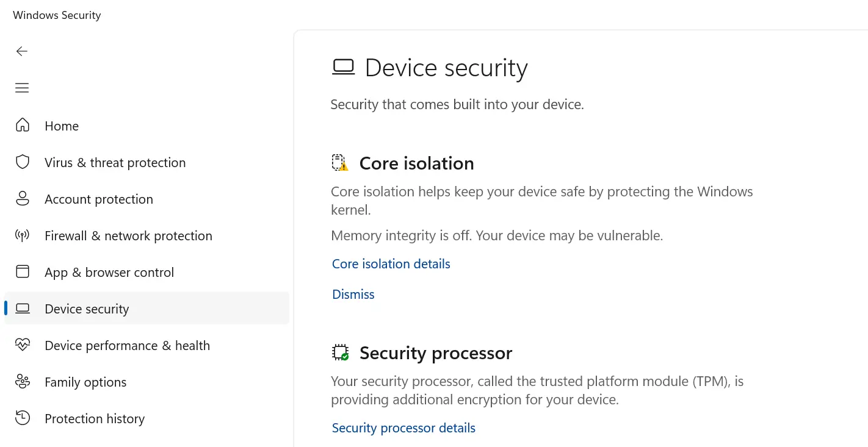868x447 pixels.
Task: Open Security processor details link
Action: coord(403,428)
